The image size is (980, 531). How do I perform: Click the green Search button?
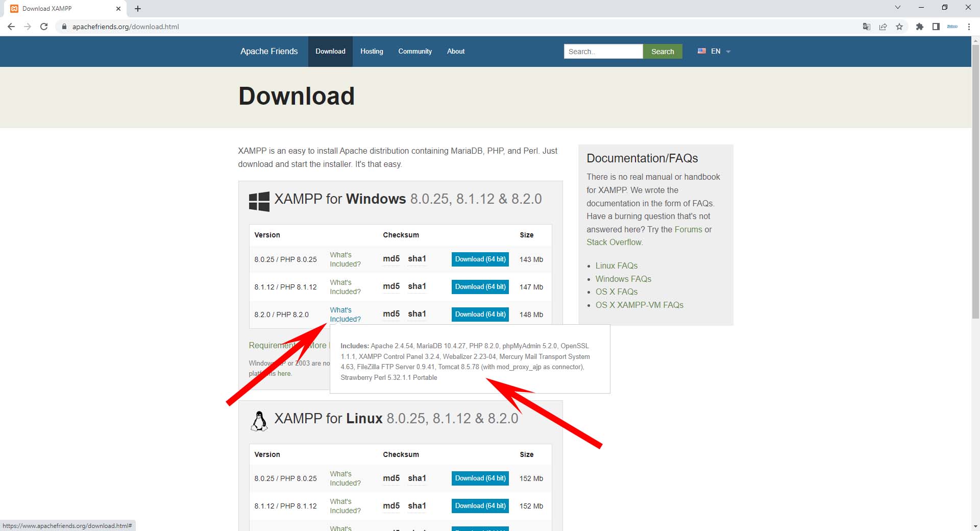click(x=663, y=51)
